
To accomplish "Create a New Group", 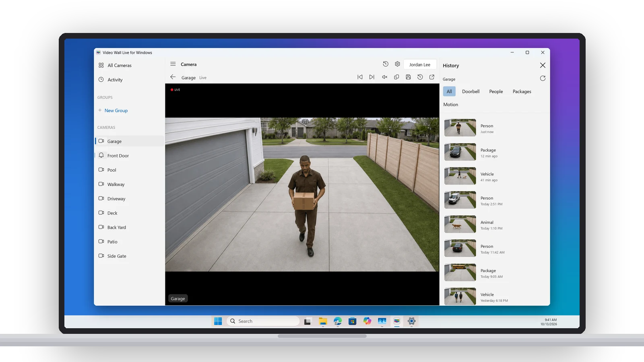I will [x=113, y=110].
